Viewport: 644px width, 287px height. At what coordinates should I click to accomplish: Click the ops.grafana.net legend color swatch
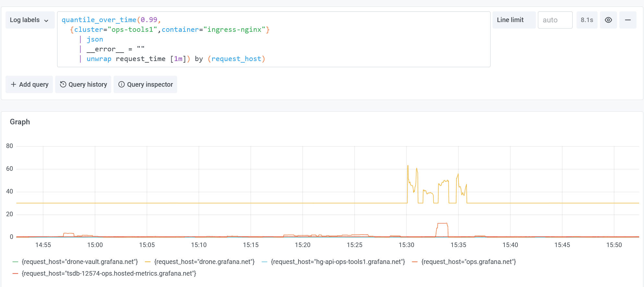[x=414, y=262]
